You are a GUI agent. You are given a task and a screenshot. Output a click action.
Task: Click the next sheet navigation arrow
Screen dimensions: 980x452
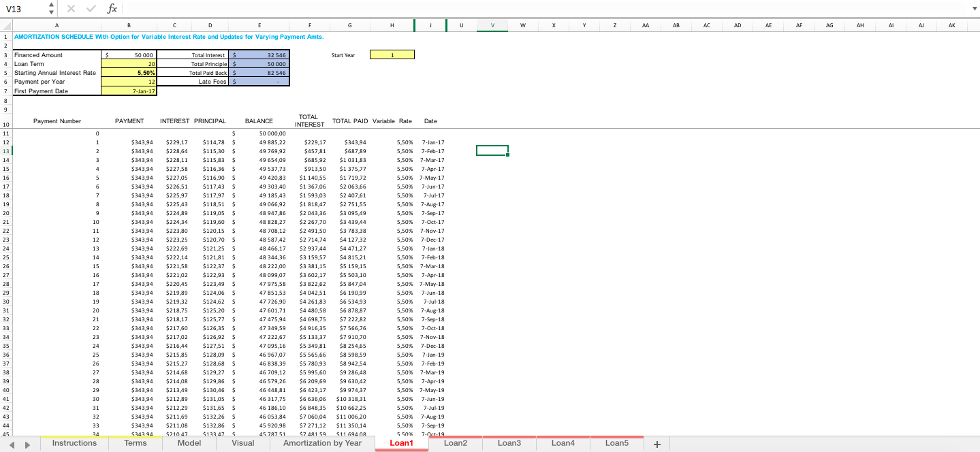[x=27, y=445]
